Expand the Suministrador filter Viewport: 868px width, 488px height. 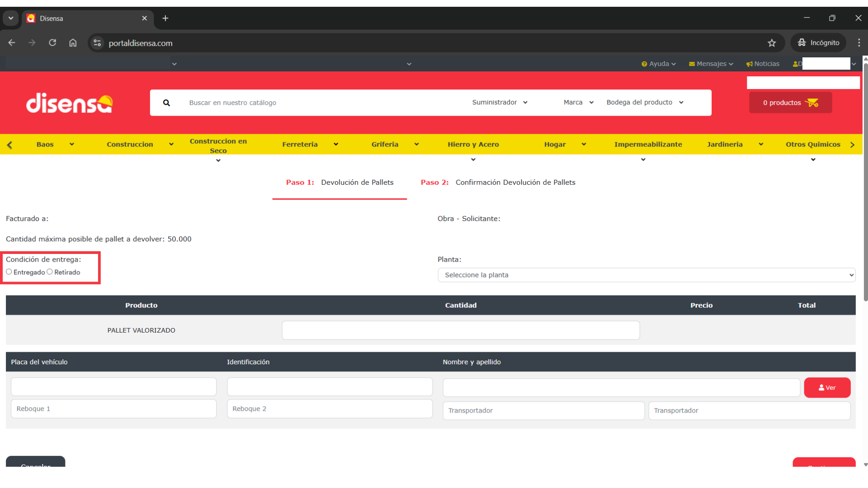coord(500,103)
